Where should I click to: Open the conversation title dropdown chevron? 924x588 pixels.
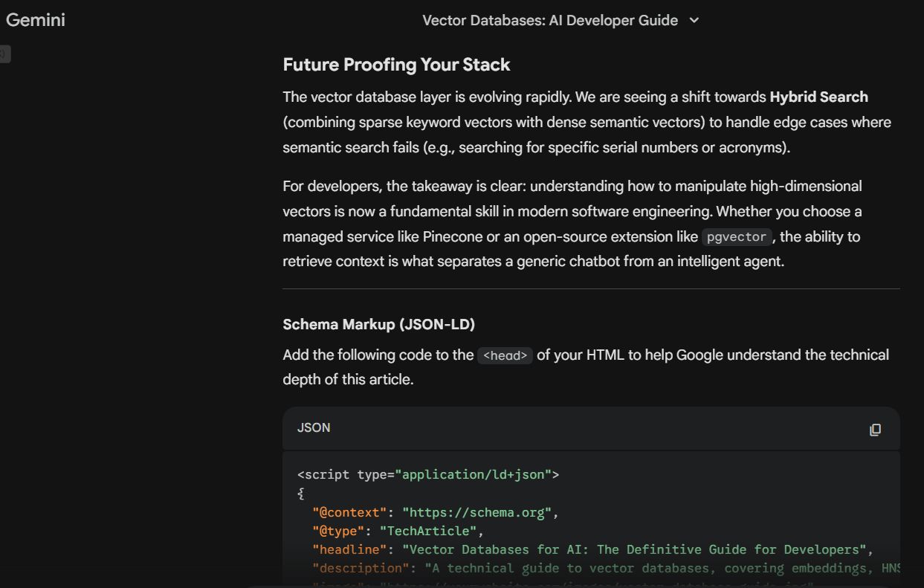pos(694,21)
